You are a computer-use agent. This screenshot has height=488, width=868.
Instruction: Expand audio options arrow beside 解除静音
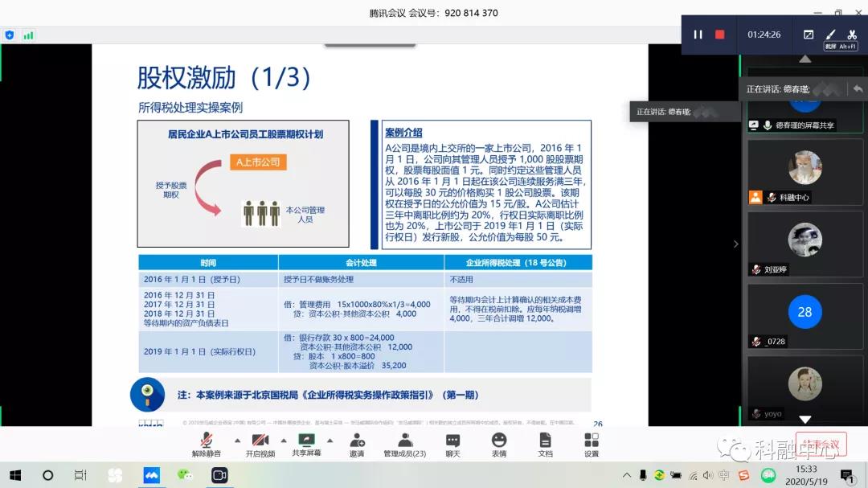pyautogui.click(x=237, y=441)
